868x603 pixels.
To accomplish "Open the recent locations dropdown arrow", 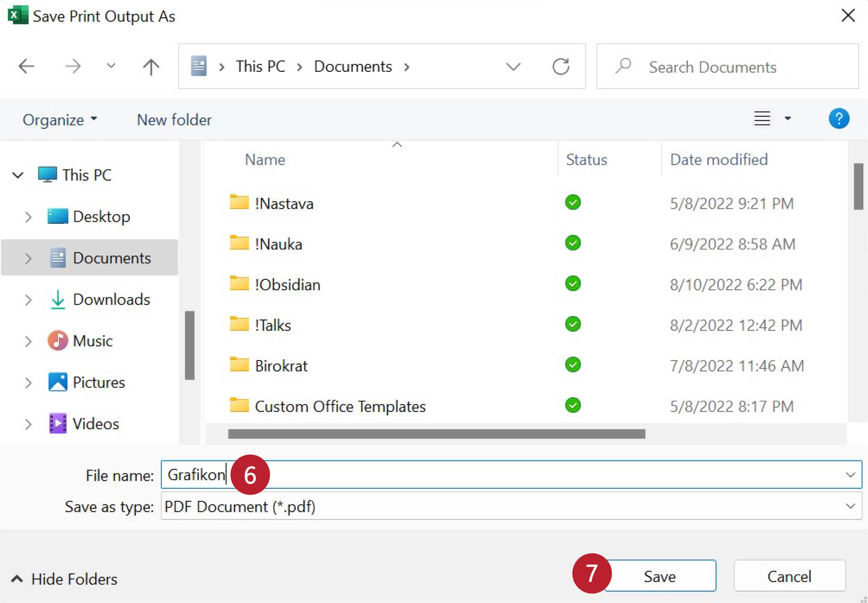I will (110, 66).
